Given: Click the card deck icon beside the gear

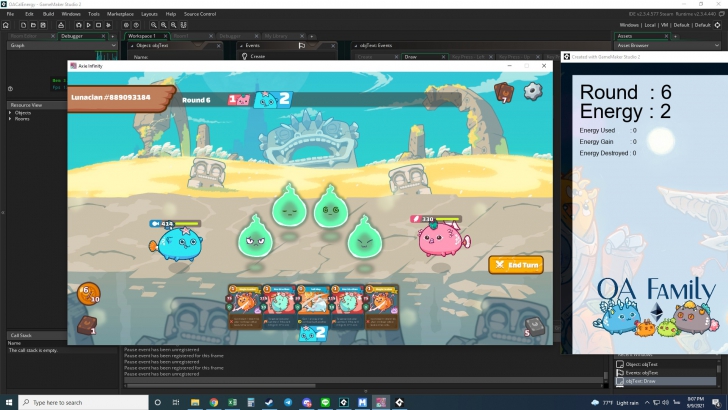Looking at the screenshot, I should pos(504,92).
